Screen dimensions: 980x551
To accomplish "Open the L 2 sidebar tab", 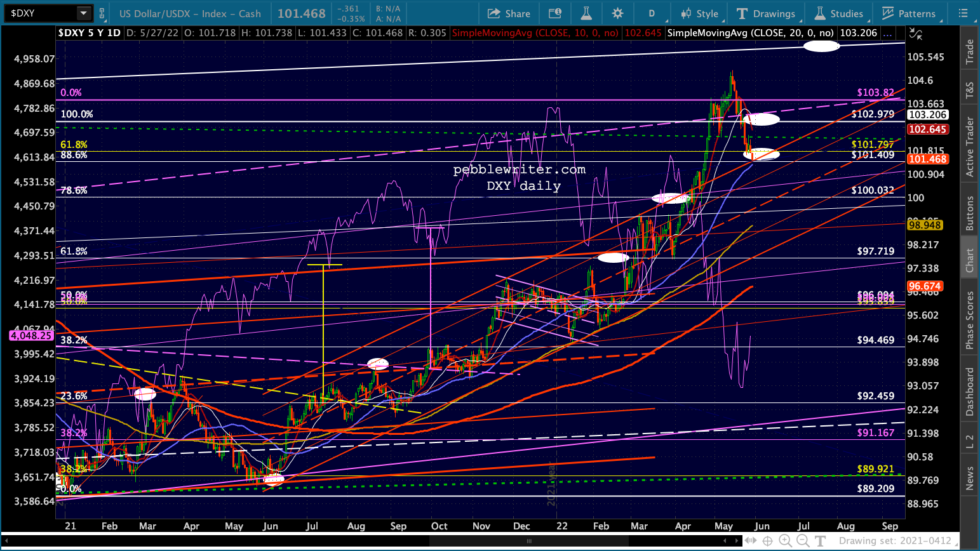I will (x=970, y=441).
